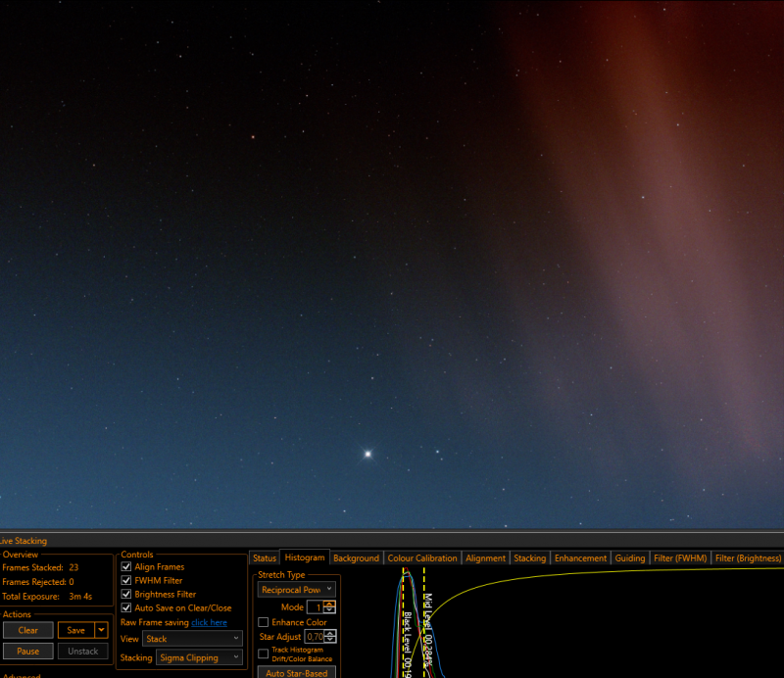Toggle Auto Save on Clear/Close
The height and width of the screenshot is (678, 784).
(x=126, y=608)
